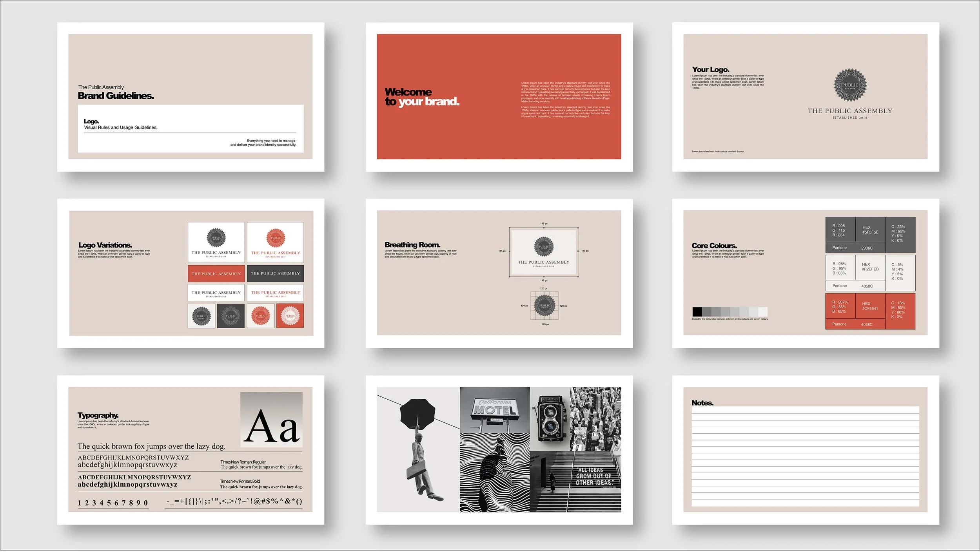Select the red seal on white logo variation

(x=260, y=316)
